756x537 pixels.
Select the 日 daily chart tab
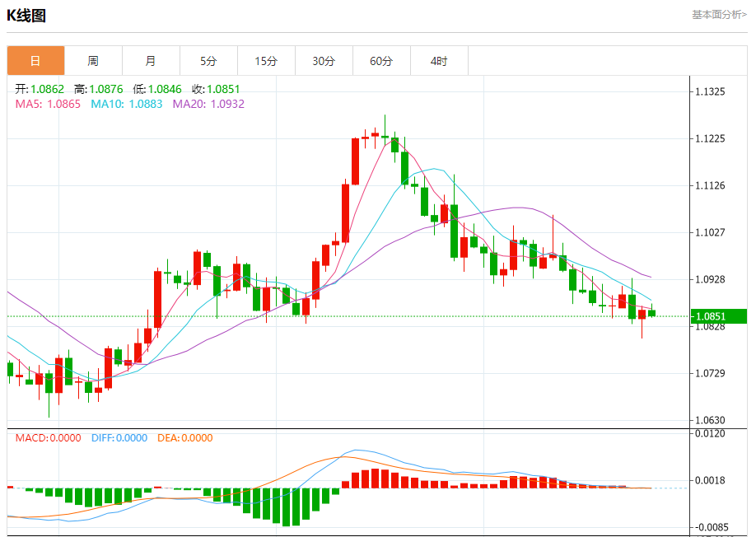pyautogui.click(x=35, y=61)
